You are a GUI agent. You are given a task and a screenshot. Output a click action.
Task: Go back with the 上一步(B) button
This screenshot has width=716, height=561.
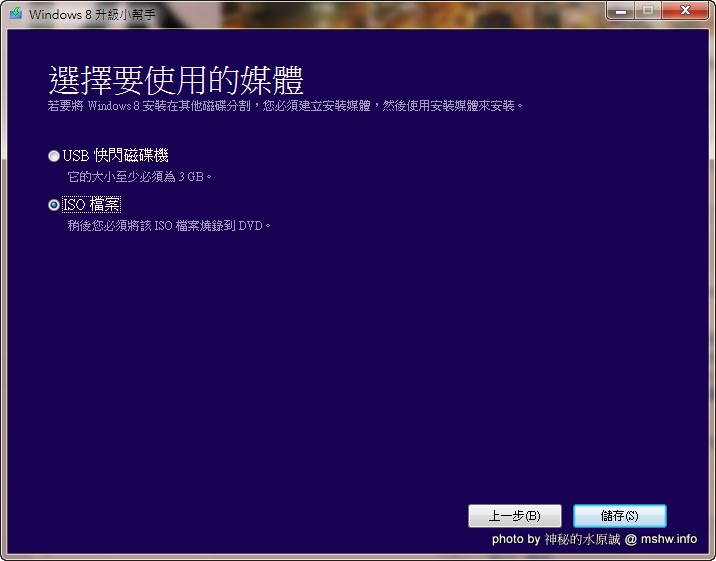(x=515, y=516)
